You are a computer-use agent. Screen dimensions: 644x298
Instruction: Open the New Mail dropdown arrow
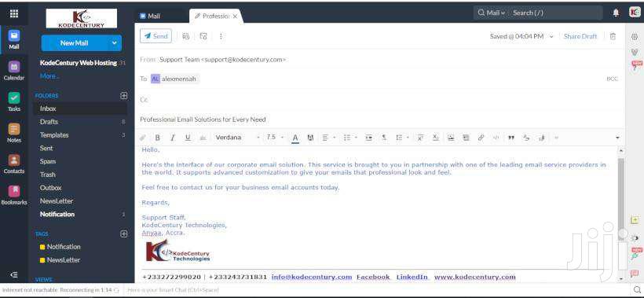pyautogui.click(x=114, y=42)
